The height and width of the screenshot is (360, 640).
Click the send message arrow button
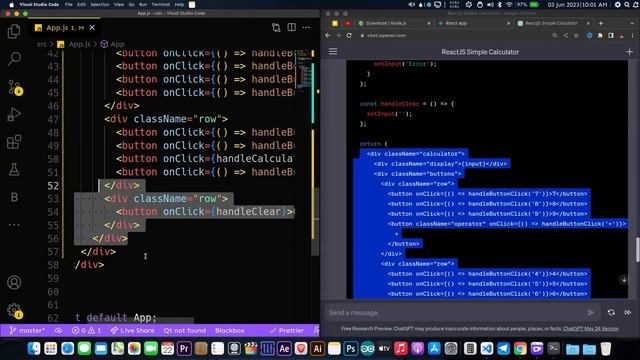pyautogui.click(x=590, y=313)
